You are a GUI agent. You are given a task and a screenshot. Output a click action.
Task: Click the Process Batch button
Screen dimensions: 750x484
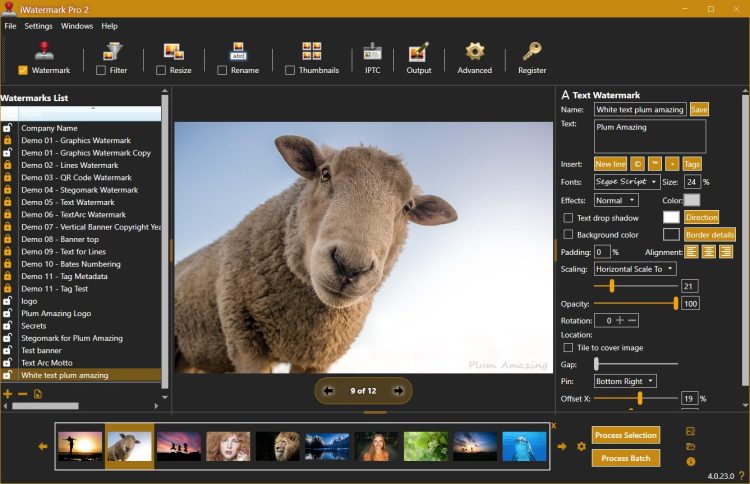pyautogui.click(x=625, y=458)
